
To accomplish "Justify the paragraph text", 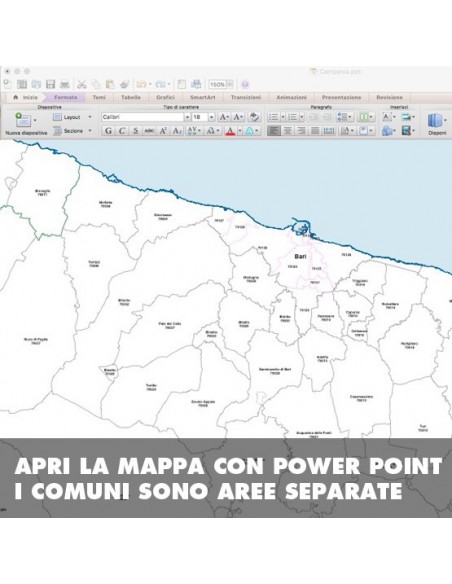I will (315, 131).
